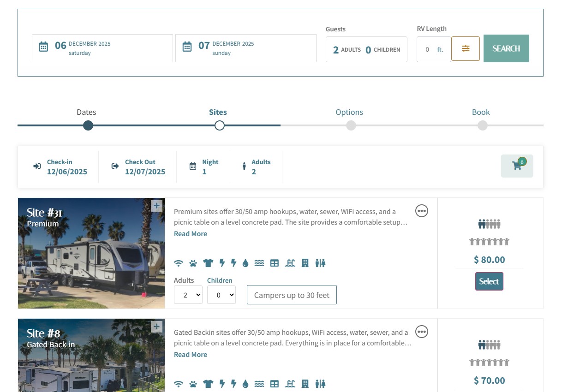This screenshot has width=562, height=392.
Task: Click the pet-friendly paw icon for Site #31
Action: tap(193, 263)
